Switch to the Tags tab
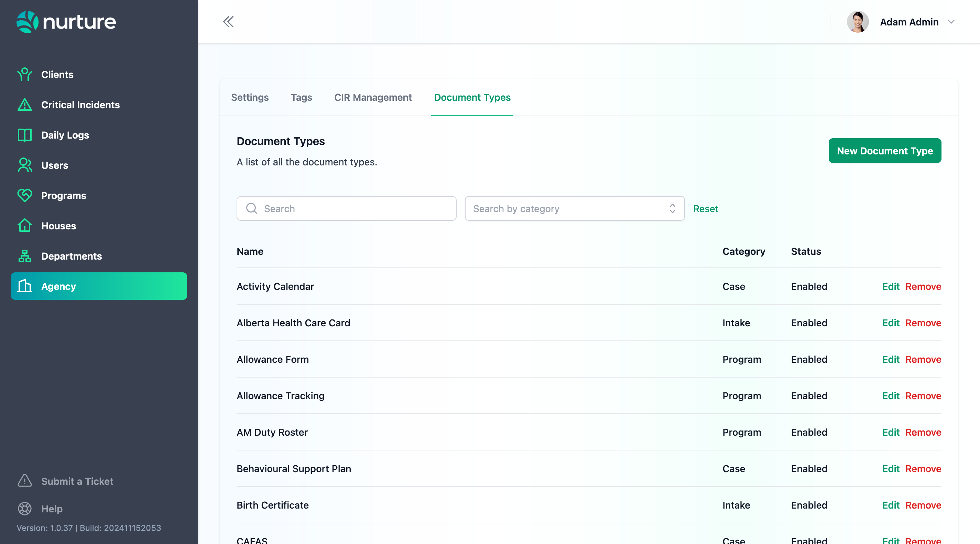980x544 pixels. [301, 97]
